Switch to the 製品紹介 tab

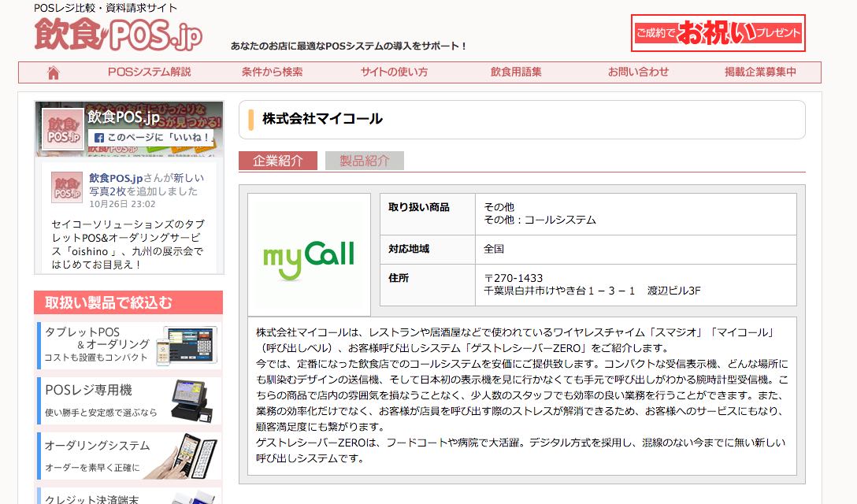click(x=365, y=161)
